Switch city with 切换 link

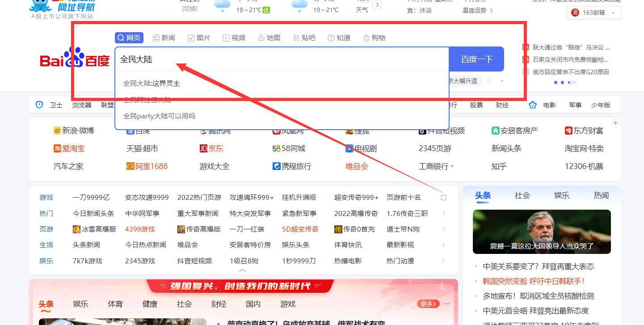(x=189, y=9)
